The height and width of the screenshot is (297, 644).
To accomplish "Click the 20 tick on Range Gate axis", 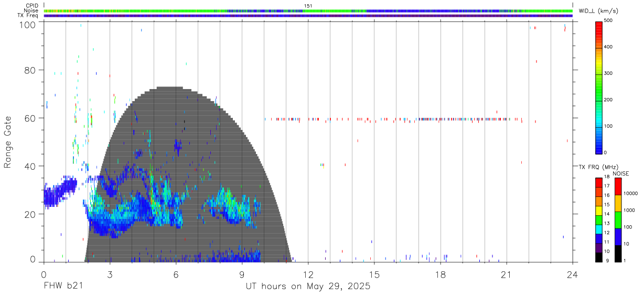I will pos(30,214).
